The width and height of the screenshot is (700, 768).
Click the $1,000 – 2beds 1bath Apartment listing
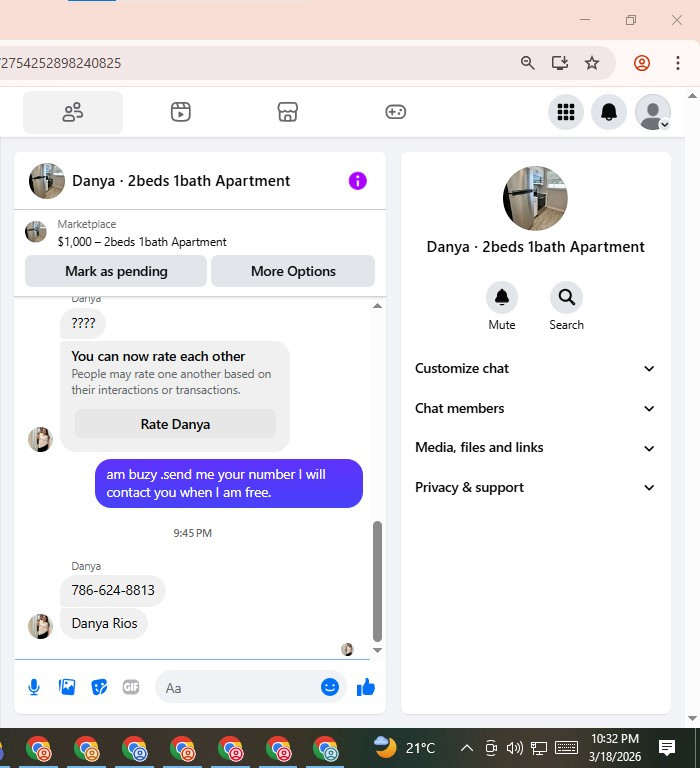coord(142,242)
